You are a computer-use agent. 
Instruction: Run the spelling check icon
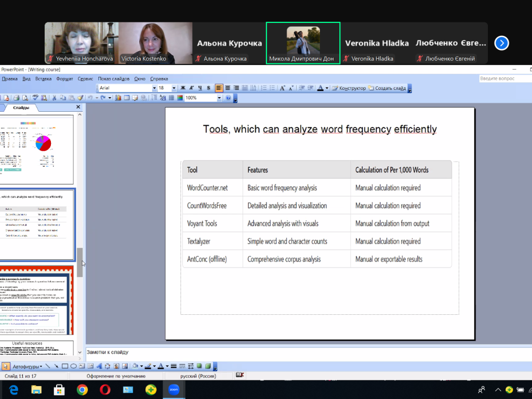[35, 98]
